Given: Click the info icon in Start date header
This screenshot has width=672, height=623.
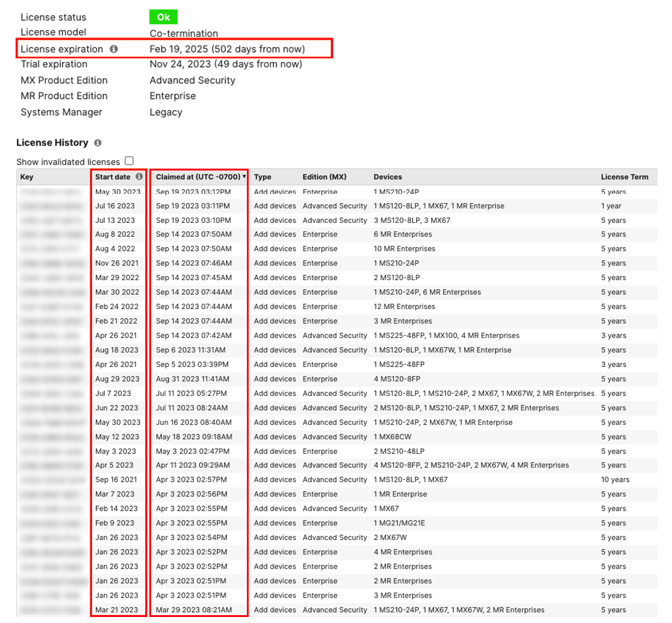Looking at the screenshot, I should [x=139, y=177].
